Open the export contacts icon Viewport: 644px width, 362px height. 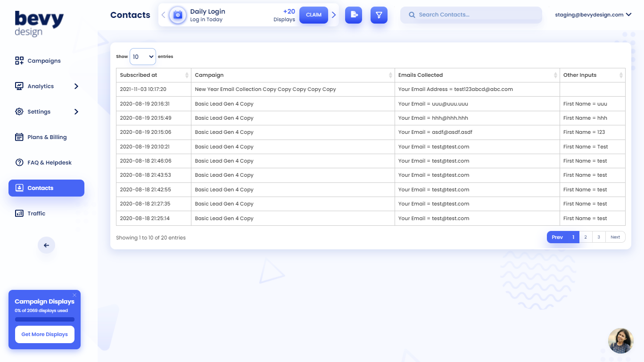(x=354, y=15)
